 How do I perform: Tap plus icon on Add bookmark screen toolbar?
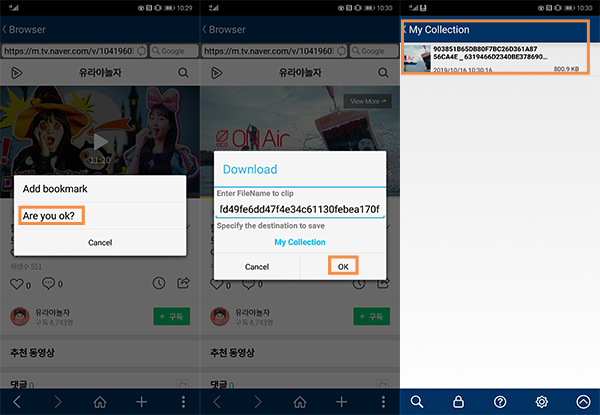point(142,402)
